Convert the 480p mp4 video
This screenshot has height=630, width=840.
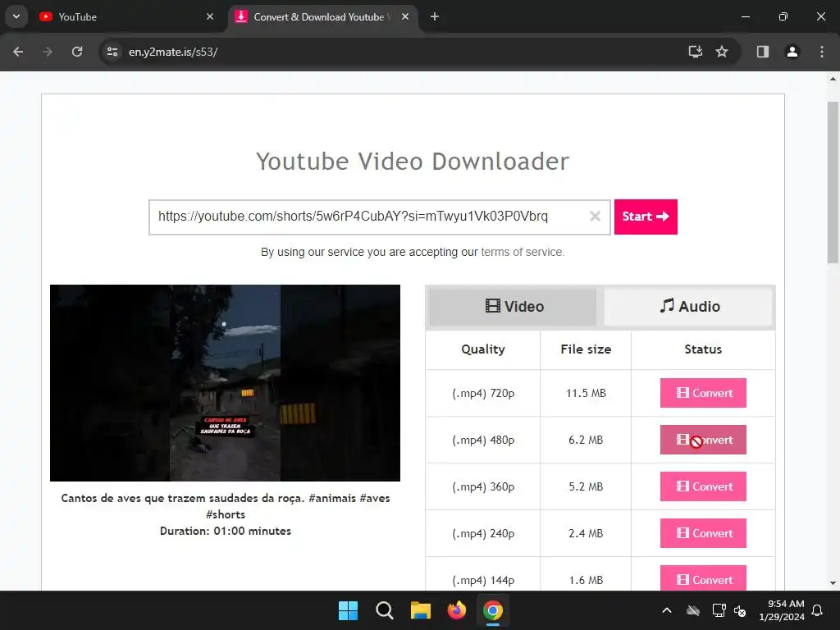click(703, 440)
